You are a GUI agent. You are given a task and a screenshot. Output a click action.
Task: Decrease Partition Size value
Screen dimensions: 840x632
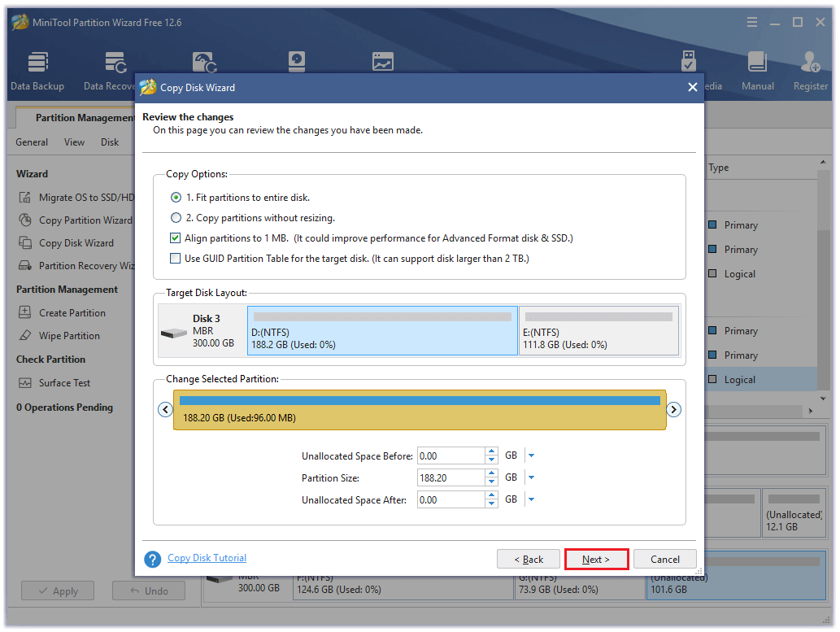coord(491,482)
